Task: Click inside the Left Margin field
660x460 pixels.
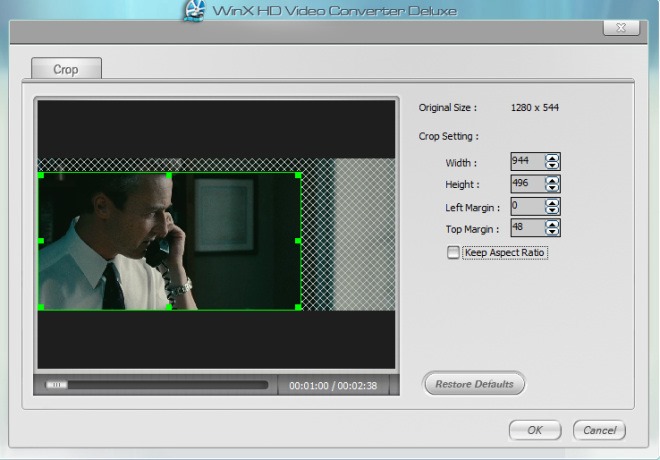Action: click(528, 206)
